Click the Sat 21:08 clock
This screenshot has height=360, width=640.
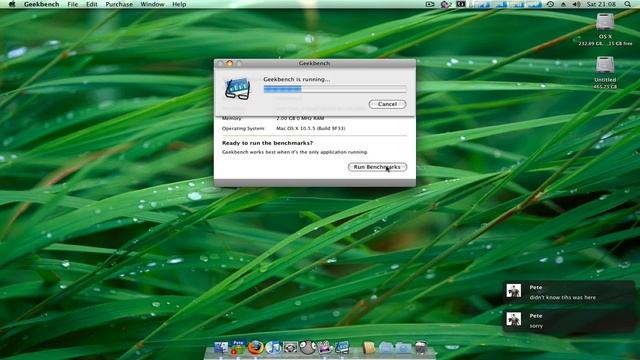(601, 4)
